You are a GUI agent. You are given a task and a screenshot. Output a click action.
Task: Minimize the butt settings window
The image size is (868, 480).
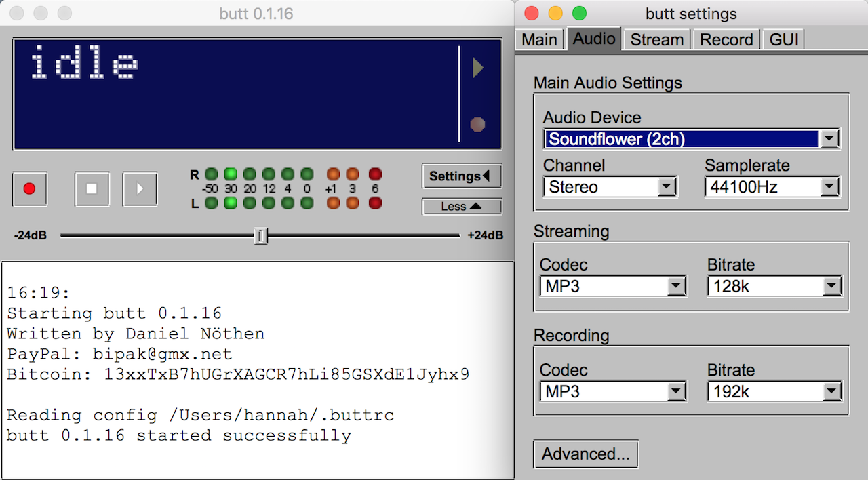pyautogui.click(x=555, y=14)
